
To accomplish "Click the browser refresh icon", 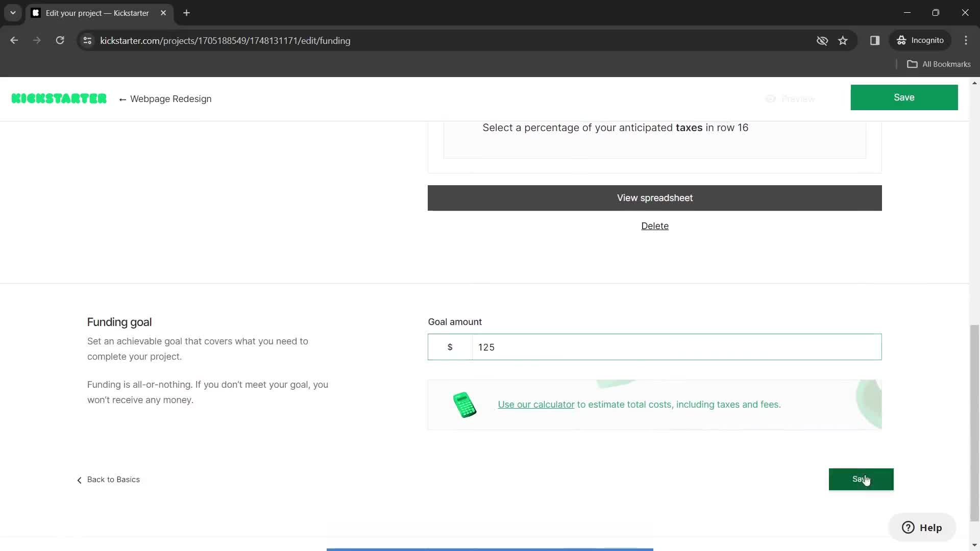I will [60, 40].
